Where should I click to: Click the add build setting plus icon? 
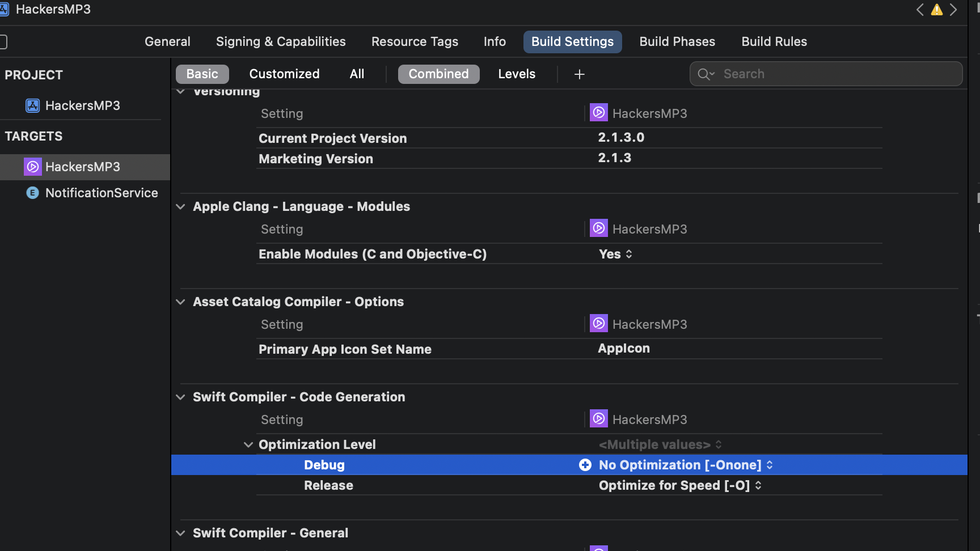click(x=579, y=74)
